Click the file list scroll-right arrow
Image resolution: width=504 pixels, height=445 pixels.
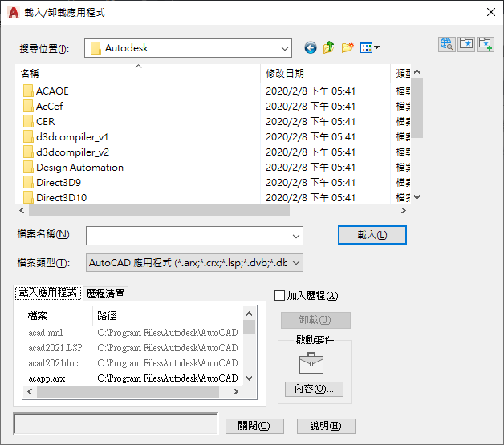(x=404, y=211)
